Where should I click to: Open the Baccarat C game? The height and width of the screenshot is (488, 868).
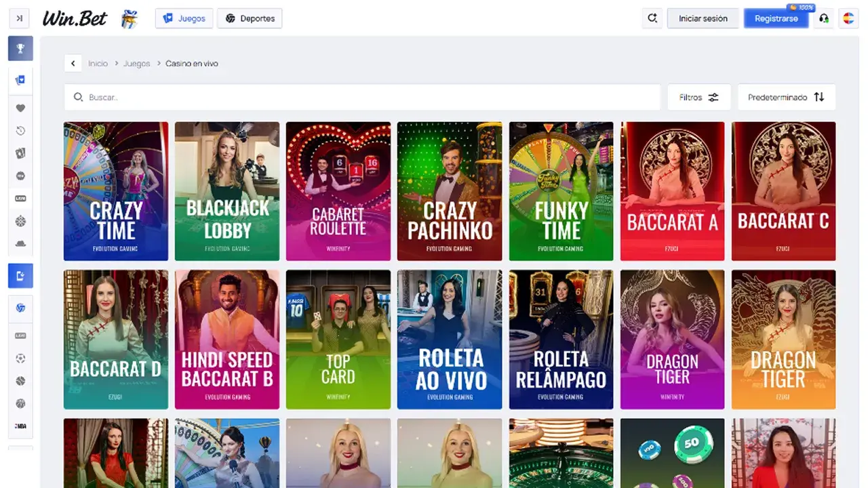[783, 191]
